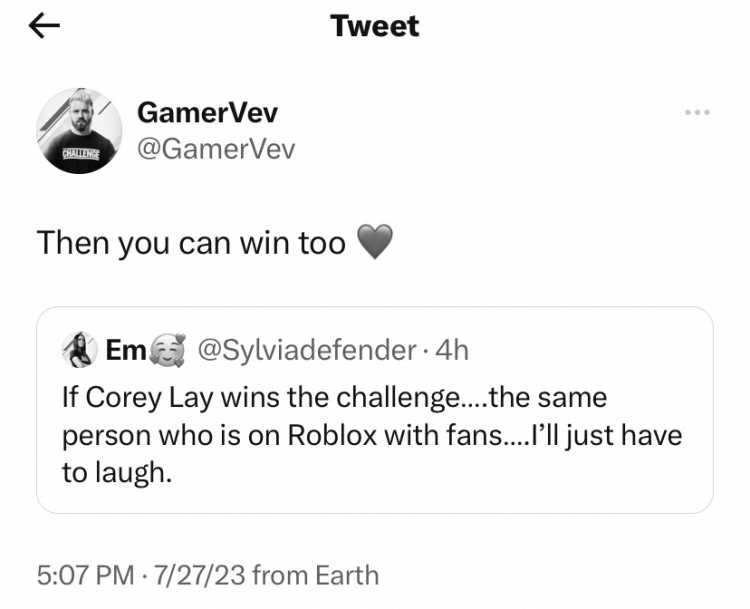Open Em's small avatar in quoted tweet
The height and width of the screenshot is (609, 750).
79,350
